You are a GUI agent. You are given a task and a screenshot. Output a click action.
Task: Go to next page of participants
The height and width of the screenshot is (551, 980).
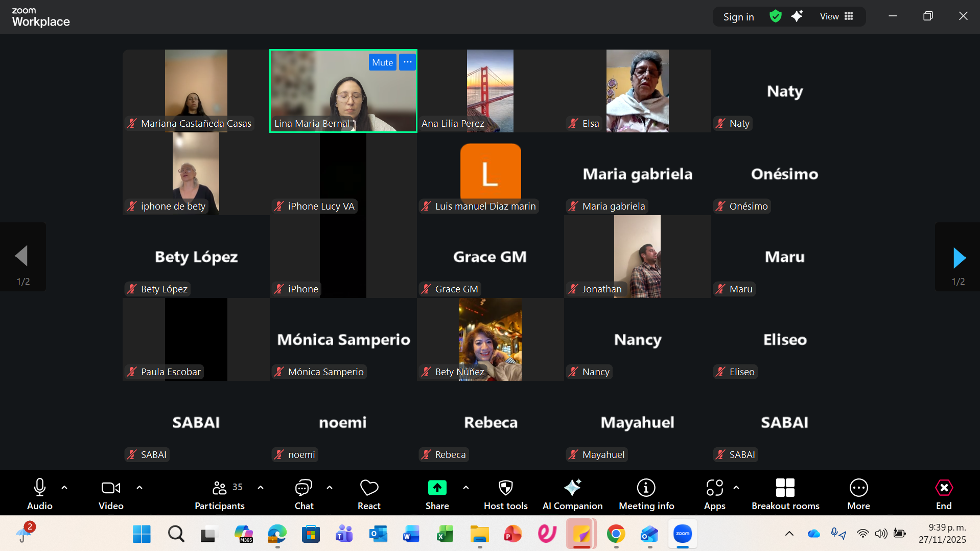coord(959,258)
